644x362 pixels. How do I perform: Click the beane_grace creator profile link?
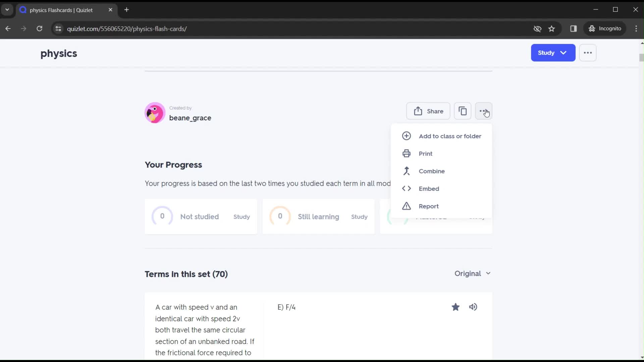pos(191,118)
